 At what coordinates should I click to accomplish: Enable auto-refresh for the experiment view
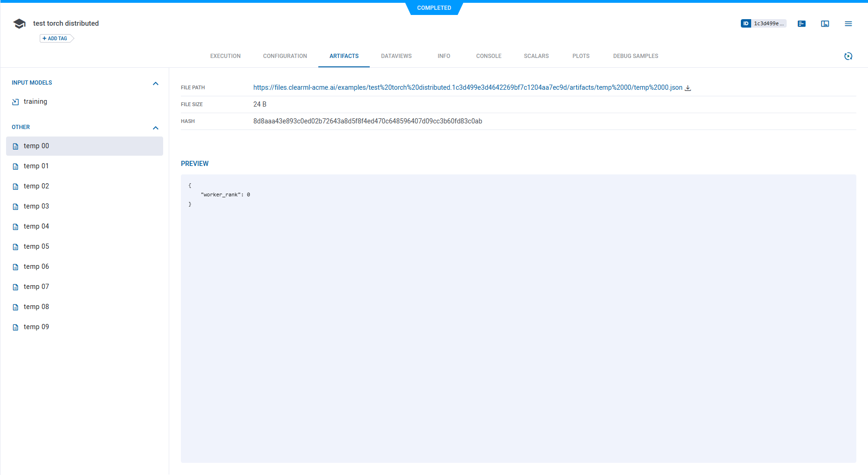click(x=849, y=56)
